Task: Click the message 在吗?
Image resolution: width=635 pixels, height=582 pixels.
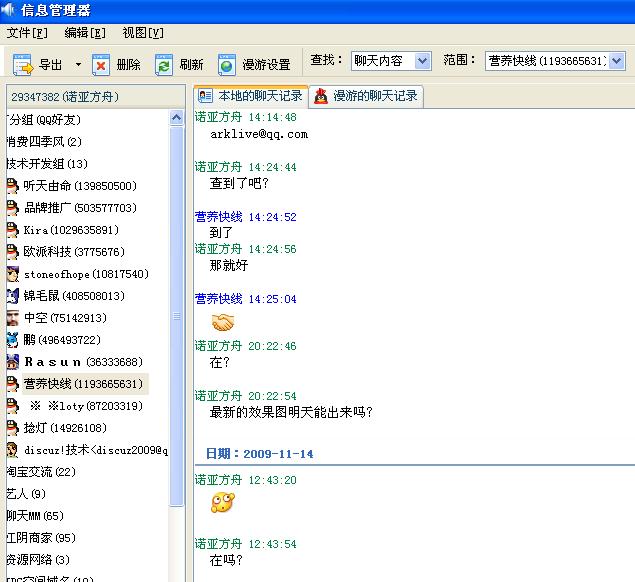Action: (x=226, y=561)
